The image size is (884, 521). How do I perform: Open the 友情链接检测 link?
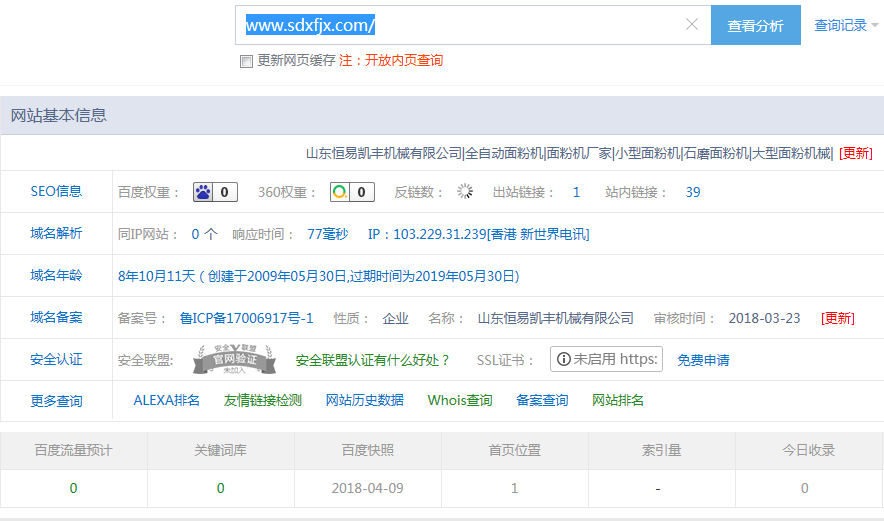262,400
